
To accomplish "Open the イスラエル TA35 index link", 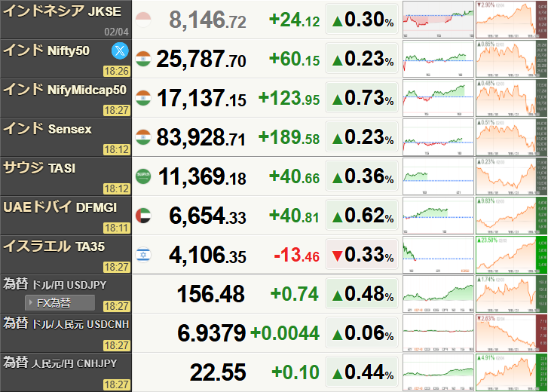I will click(x=54, y=247).
